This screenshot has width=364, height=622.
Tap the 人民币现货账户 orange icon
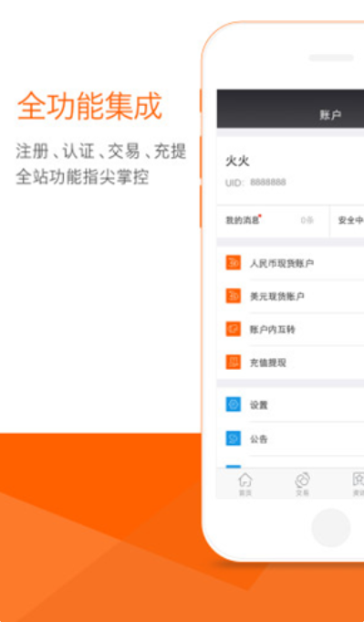click(x=234, y=263)
